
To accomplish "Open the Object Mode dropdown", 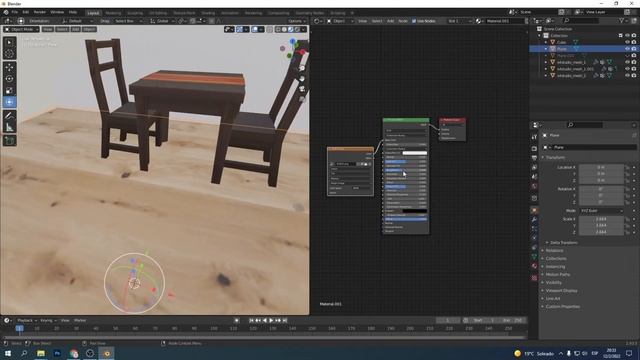I will coord(22,29).
